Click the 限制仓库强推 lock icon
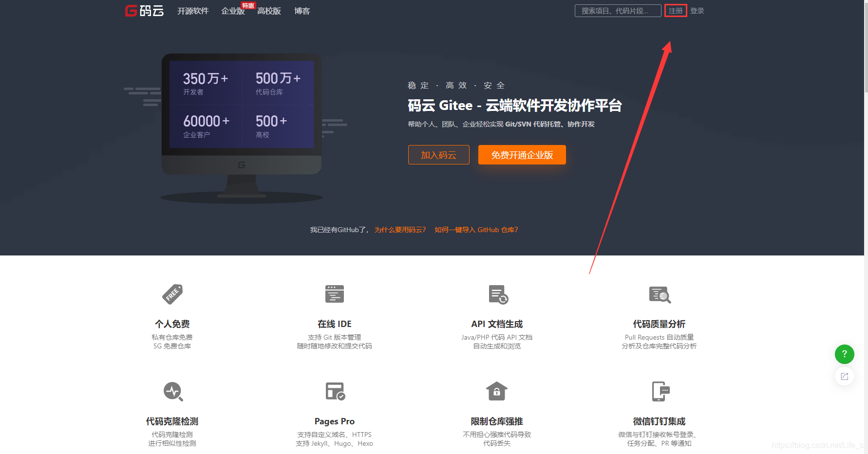Image resolution: width=868 pixels, height=454 pixels. tap(497, 391)
